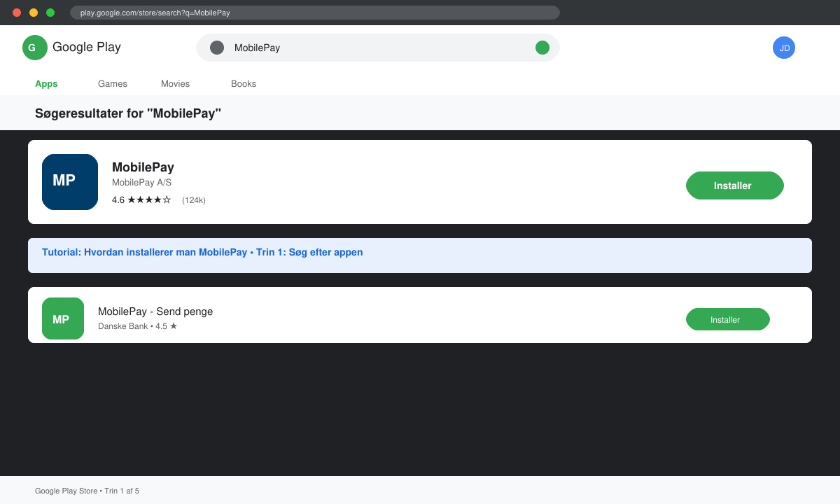Switch to the Apps tab
840x504 pixels.
tap(46, 84)
